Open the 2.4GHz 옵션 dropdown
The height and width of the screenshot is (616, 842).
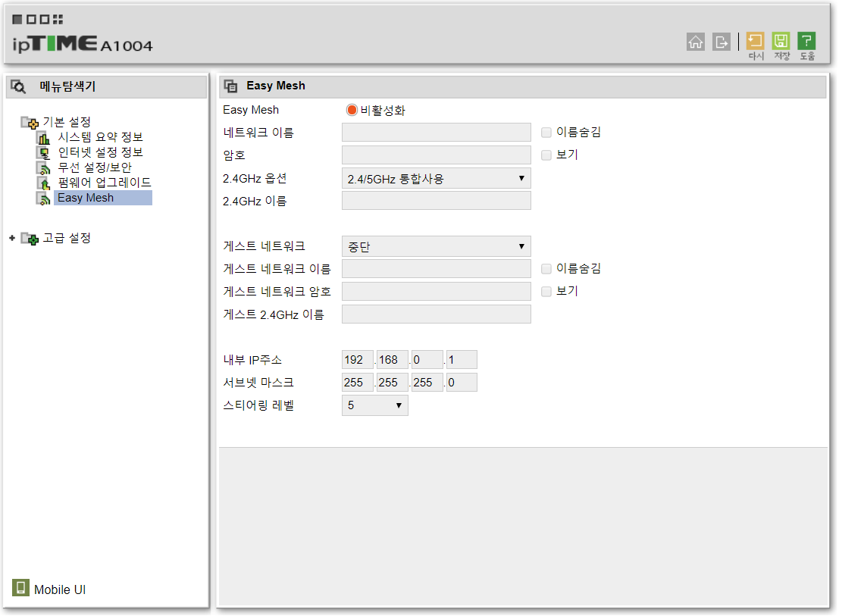[436, 179]
